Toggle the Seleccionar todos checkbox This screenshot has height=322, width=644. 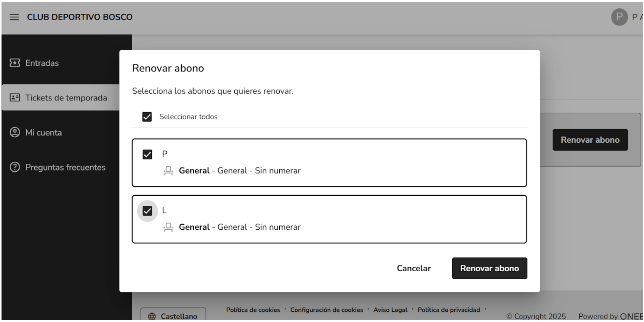point(147,117)
